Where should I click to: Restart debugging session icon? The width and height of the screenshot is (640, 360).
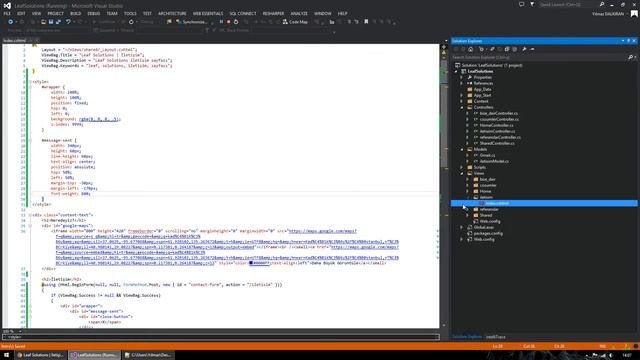click(x=236, y=22)
